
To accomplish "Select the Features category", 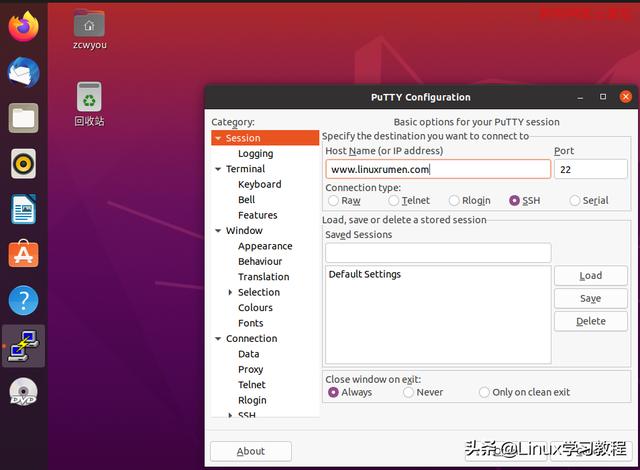I will [x=258, y=215].
